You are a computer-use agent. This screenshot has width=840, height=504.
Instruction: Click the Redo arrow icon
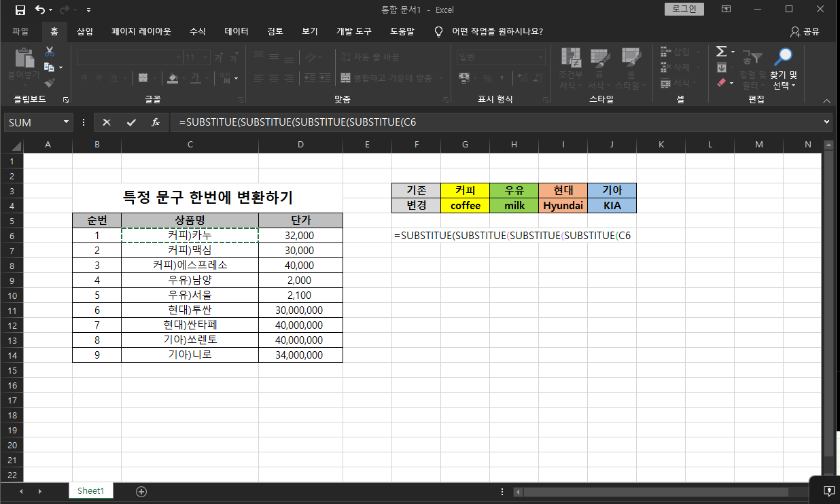click(65, 10)
